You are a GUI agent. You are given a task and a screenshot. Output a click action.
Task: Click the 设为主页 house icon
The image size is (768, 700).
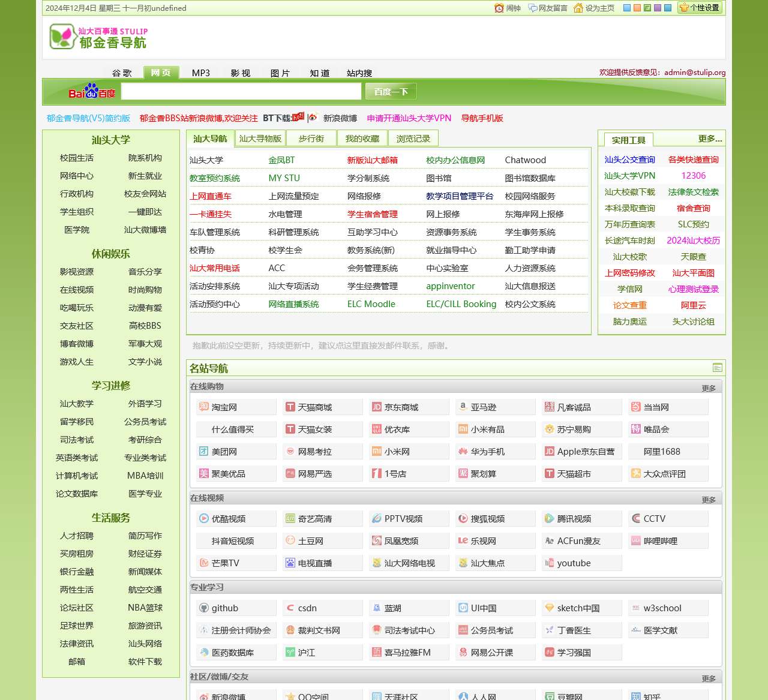[578, 8]
